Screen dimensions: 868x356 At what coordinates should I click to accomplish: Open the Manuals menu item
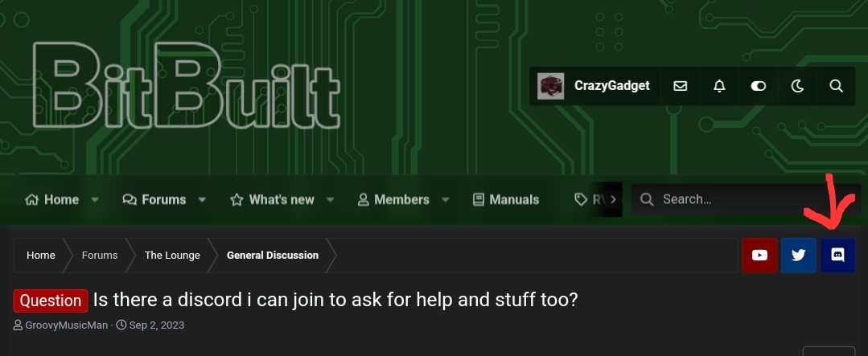click(x=506, y=199)
